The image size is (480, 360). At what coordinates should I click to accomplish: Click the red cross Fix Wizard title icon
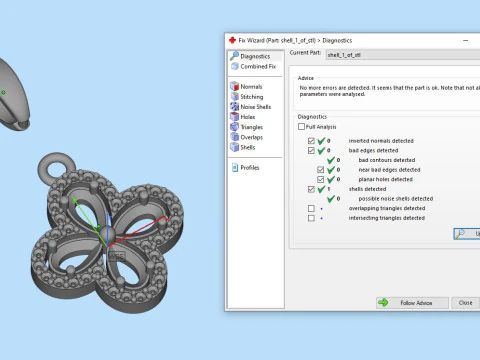[232, 40]
